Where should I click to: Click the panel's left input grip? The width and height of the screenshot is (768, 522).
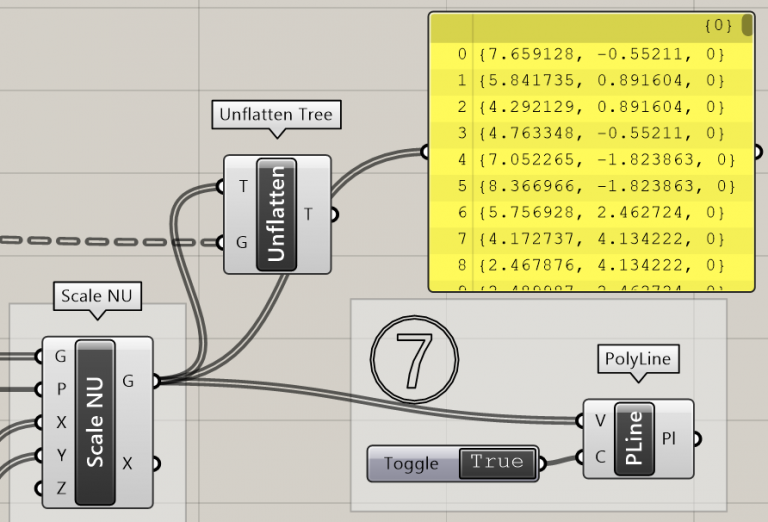(425, 152)
